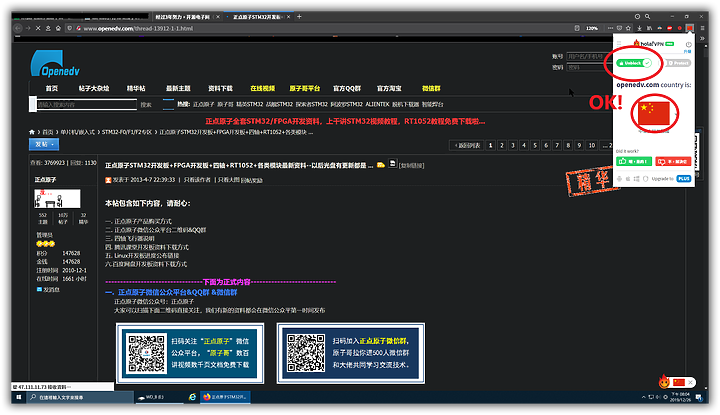The image size is (720, 415).
Task: Bookmark this page with the star icon
Action: 628,28
